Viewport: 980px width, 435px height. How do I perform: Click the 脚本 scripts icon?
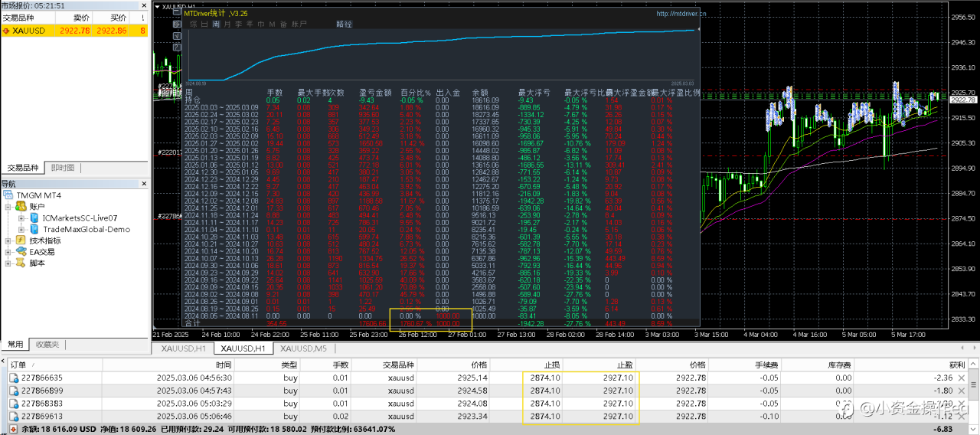(x=20, y=263)
